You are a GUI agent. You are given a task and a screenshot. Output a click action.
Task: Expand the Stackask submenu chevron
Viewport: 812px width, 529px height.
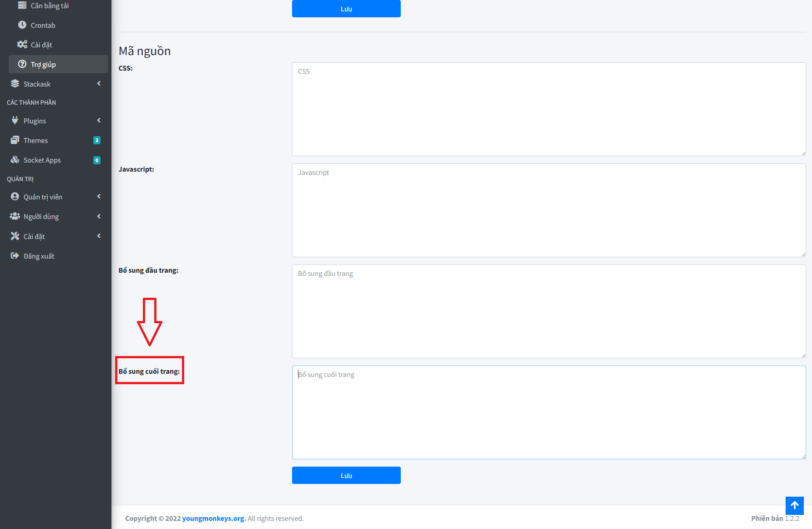[99, 84]
